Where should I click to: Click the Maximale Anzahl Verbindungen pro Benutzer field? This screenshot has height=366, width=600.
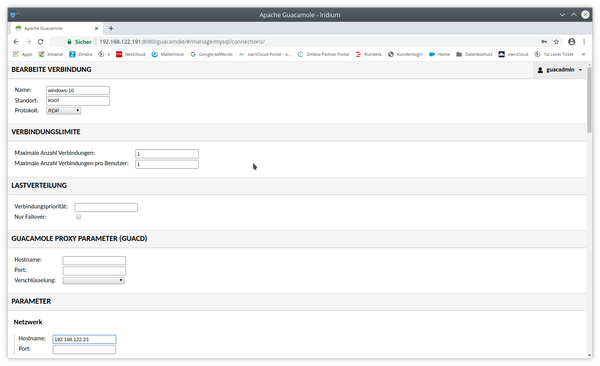pyautogui.click(x=167, y=164)
